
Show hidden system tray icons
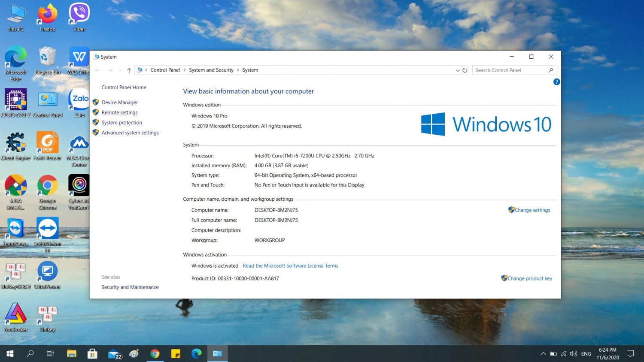pos(543,354)
